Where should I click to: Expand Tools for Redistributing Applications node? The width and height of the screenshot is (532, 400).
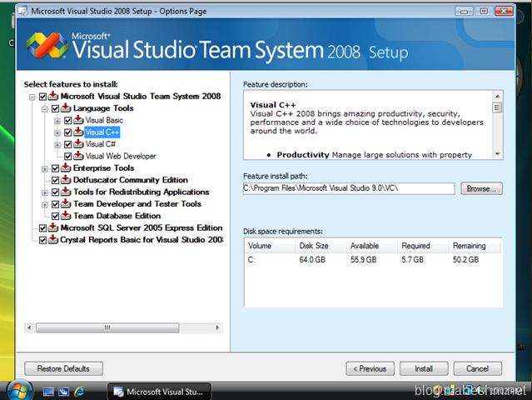(x=44, y=193)
